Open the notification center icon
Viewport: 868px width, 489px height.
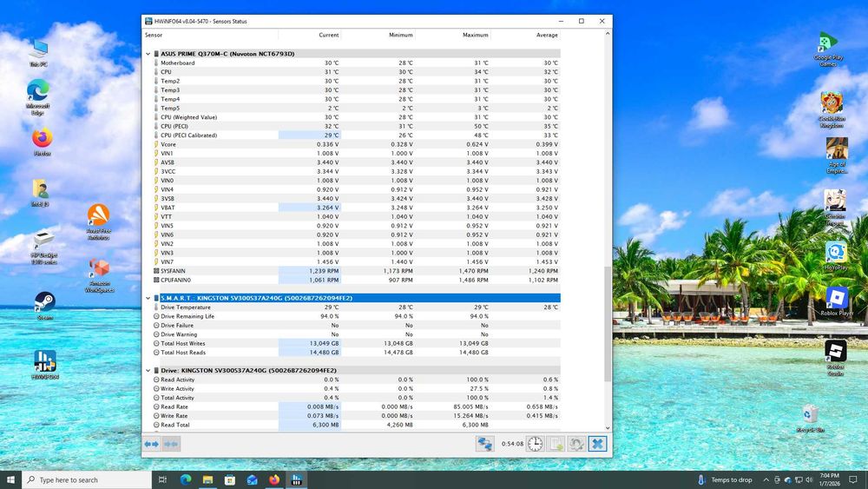(x=853, y=479)
